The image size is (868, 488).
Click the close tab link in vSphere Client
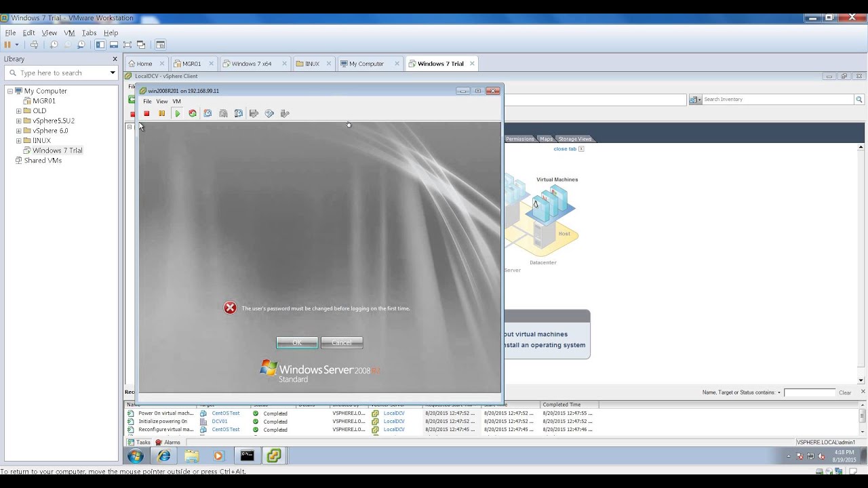565,149
